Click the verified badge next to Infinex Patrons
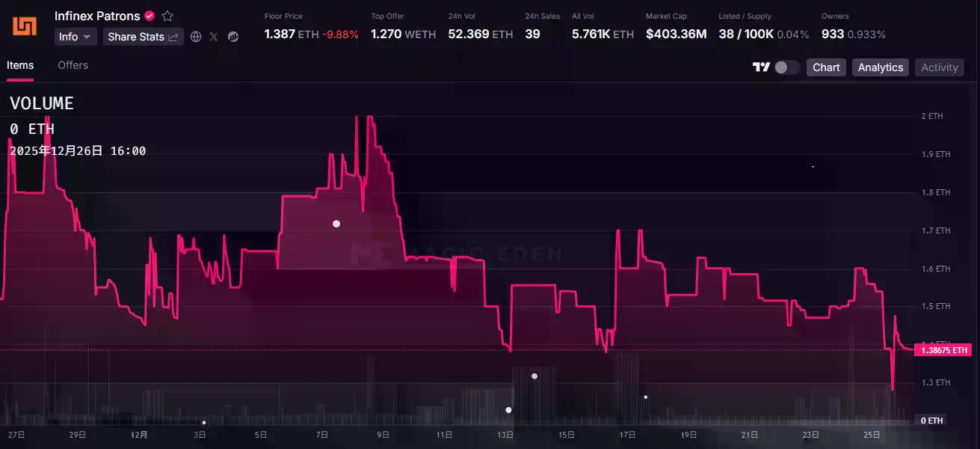 (150, 16)
